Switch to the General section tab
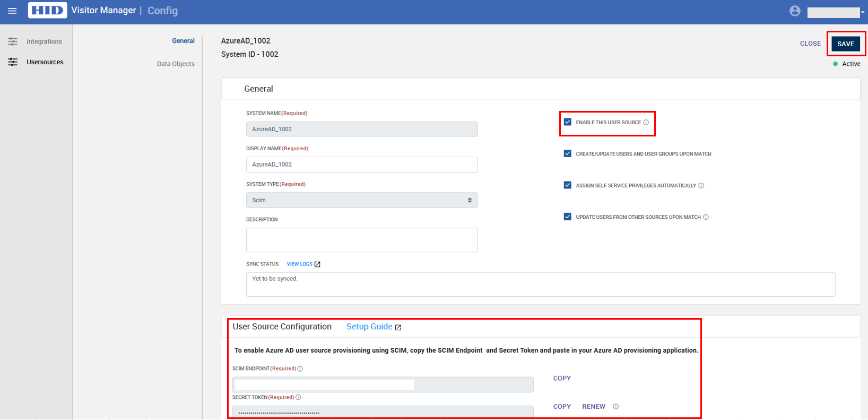Screen dimensions: 868x420 [183, 41]
